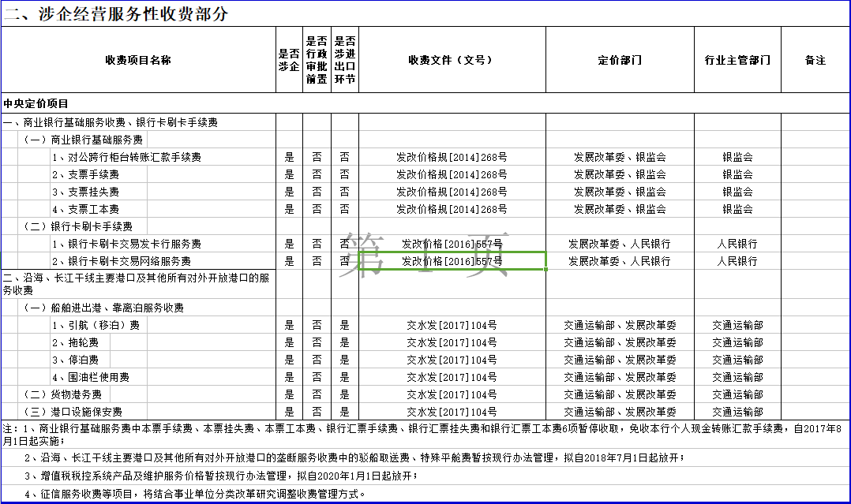Click 是 under 是否涉企 in 支票工本费 row

point(289,210)
